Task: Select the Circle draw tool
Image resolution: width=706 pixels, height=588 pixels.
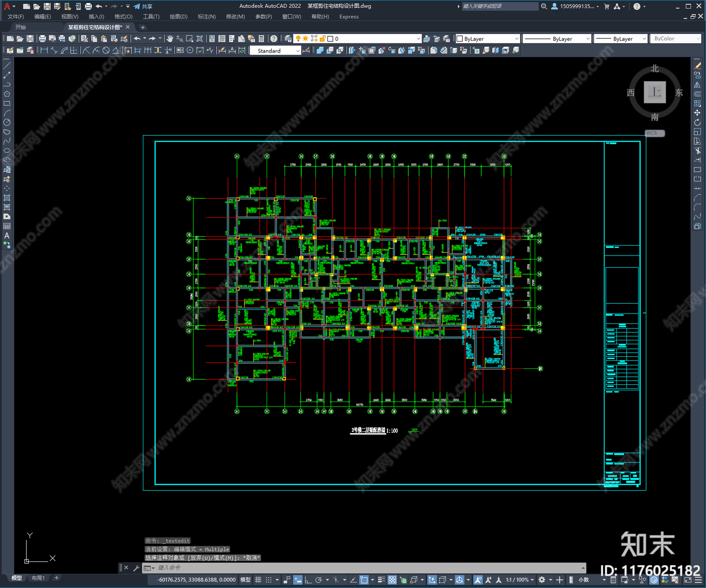Action: (7, 123)
